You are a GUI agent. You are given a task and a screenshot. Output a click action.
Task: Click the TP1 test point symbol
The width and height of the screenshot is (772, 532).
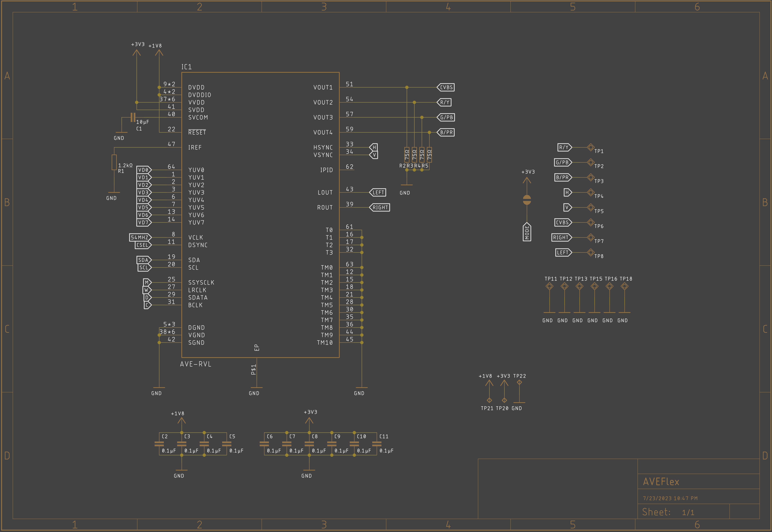click(x=591, y=147)
